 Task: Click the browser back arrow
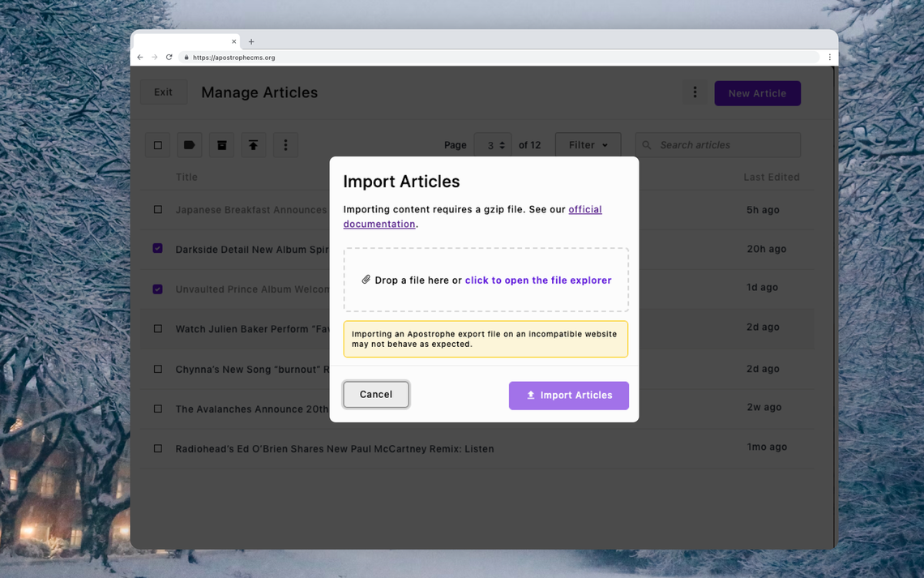(140, 58)
